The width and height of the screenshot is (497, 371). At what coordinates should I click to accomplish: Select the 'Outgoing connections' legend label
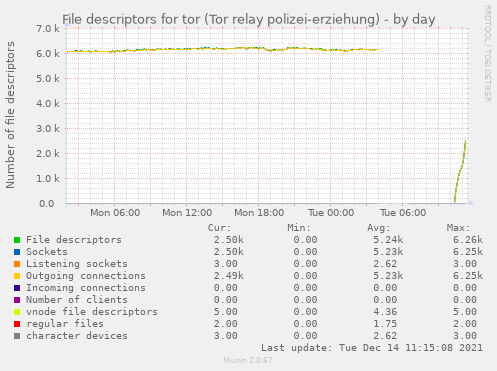(86, 276)
